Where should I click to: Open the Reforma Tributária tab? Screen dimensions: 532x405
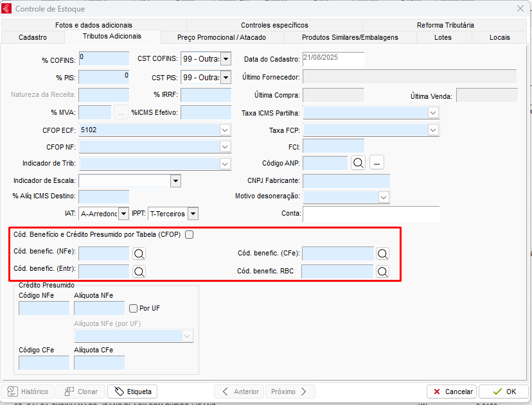click(x=445, y=25)
